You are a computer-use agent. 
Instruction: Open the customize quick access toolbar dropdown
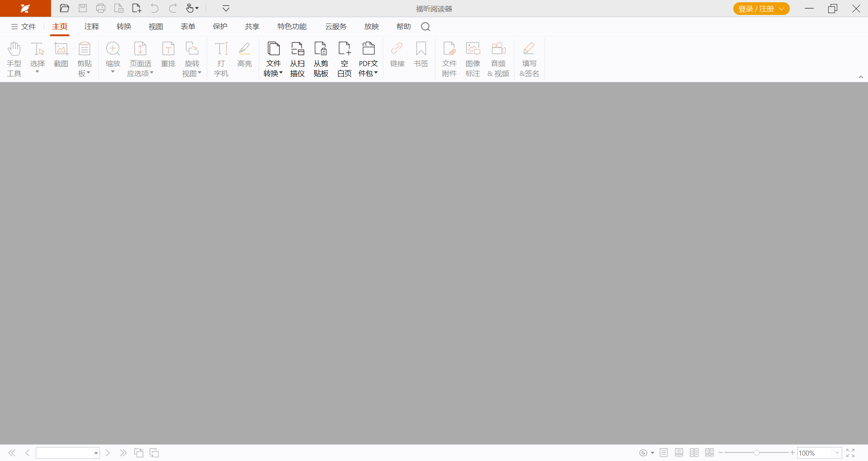[226, 8]
